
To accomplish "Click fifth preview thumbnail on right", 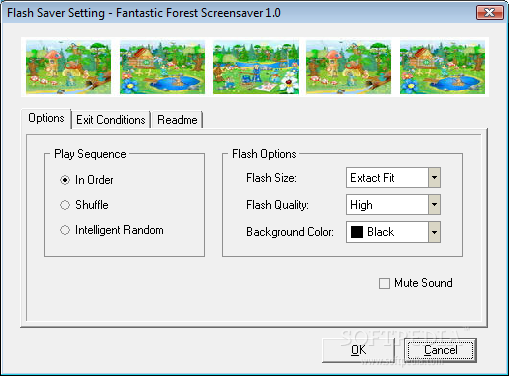I will point(442,67).
